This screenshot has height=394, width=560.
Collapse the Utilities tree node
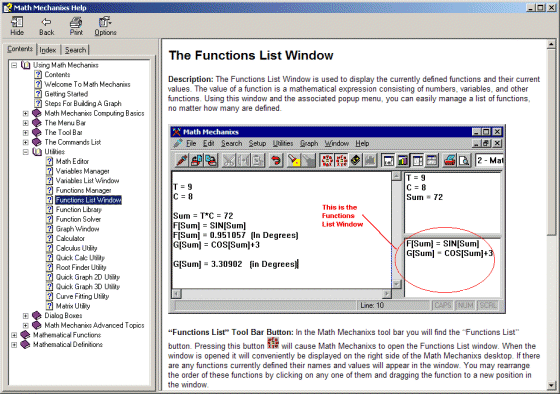(25, 152)
